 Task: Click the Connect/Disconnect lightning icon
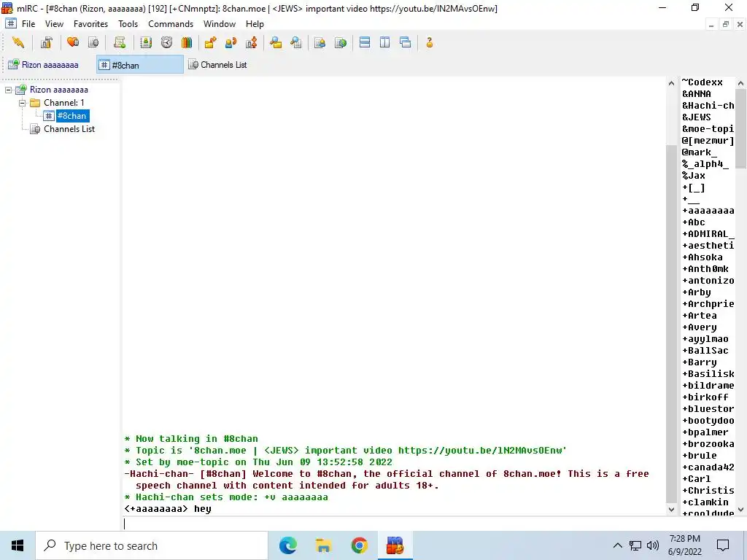[18, 42]
